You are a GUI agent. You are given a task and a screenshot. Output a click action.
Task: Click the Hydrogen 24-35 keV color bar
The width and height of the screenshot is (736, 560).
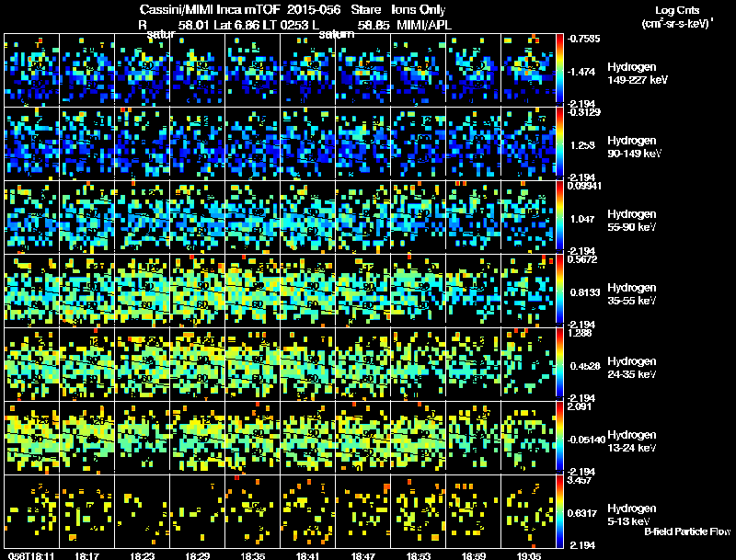559,363
